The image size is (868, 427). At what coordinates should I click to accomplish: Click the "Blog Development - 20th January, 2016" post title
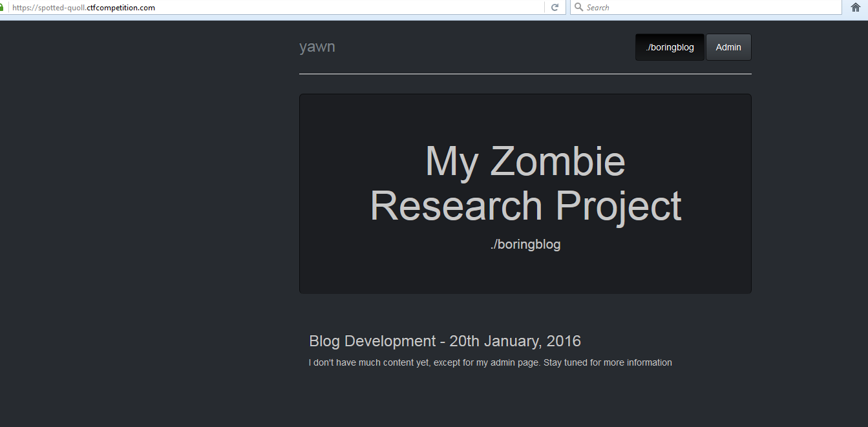point(445,341)
